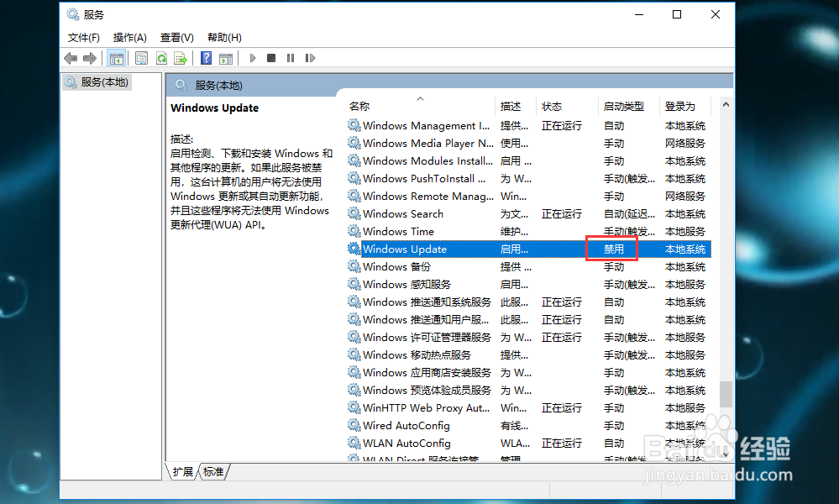The image size is (839, 504).
Task: Click the gear icon beside Windows Time
Action: tap(354, 231)
